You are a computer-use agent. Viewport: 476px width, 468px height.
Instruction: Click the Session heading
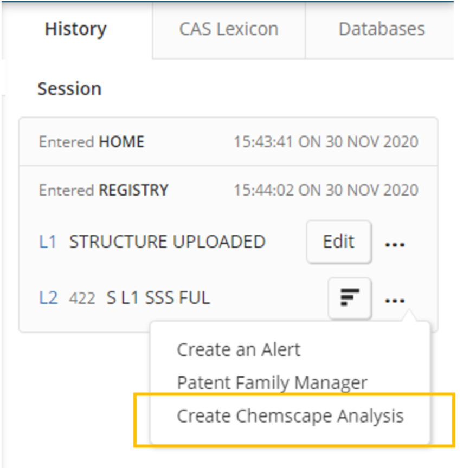click(x=69, y=89)
